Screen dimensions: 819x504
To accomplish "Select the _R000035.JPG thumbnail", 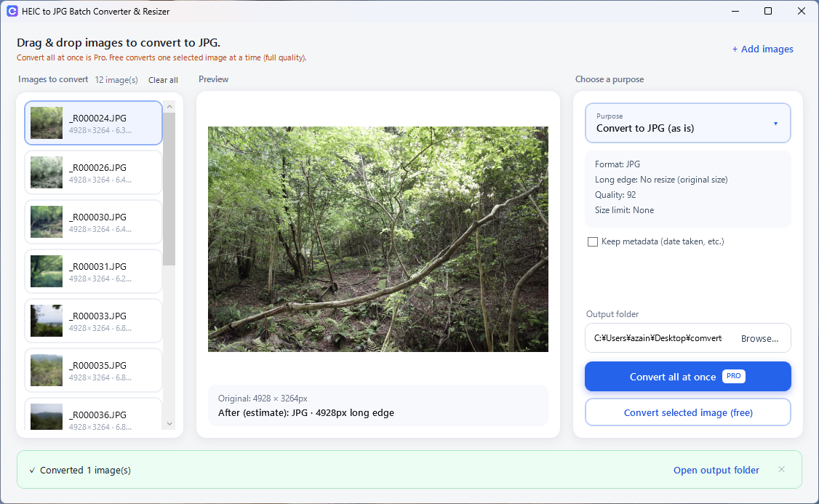I will 47,370.
